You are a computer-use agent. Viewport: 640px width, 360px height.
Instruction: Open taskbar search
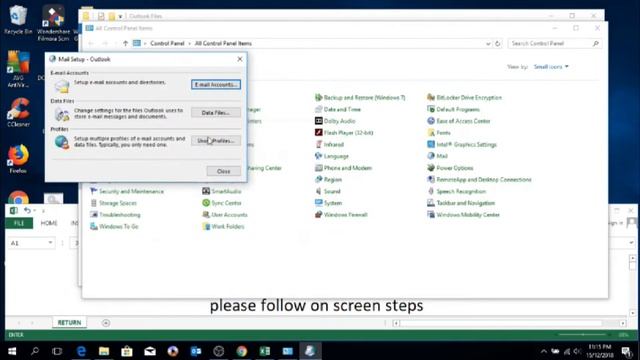[x=35, y=351]
